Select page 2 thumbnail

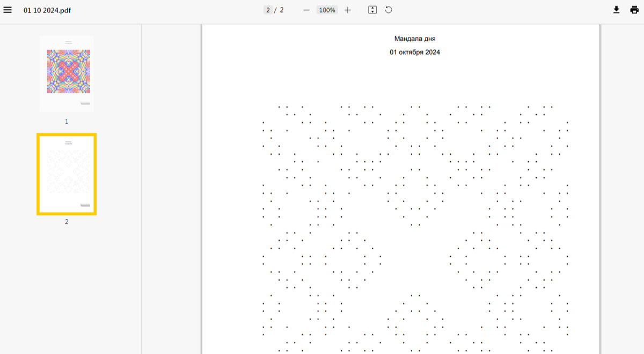coord(67,175)
